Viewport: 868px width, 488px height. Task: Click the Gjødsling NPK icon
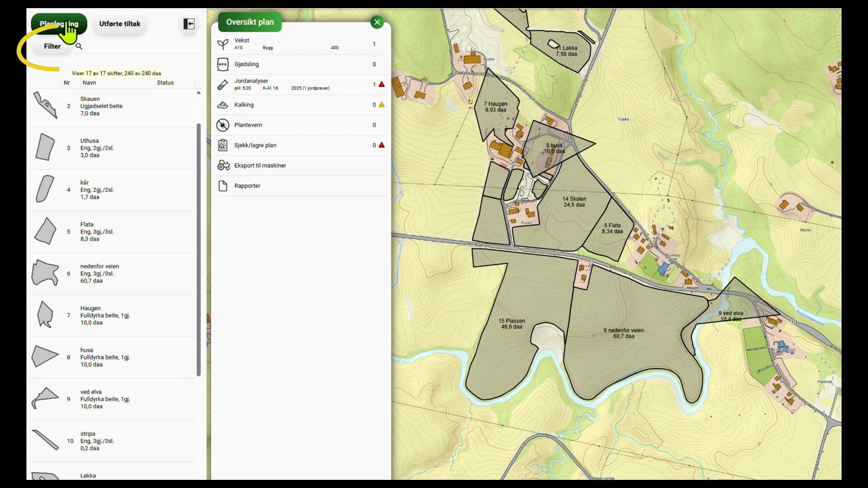coord(223,64)
